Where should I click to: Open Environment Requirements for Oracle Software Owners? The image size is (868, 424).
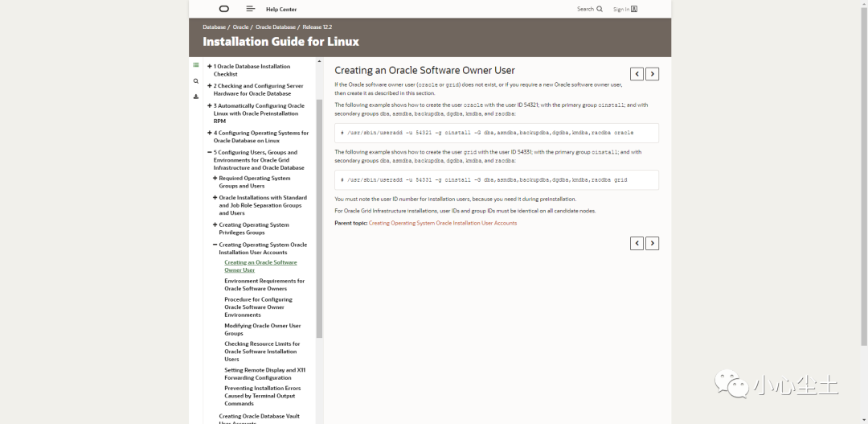pyautogui.click(x=264, y=285)
